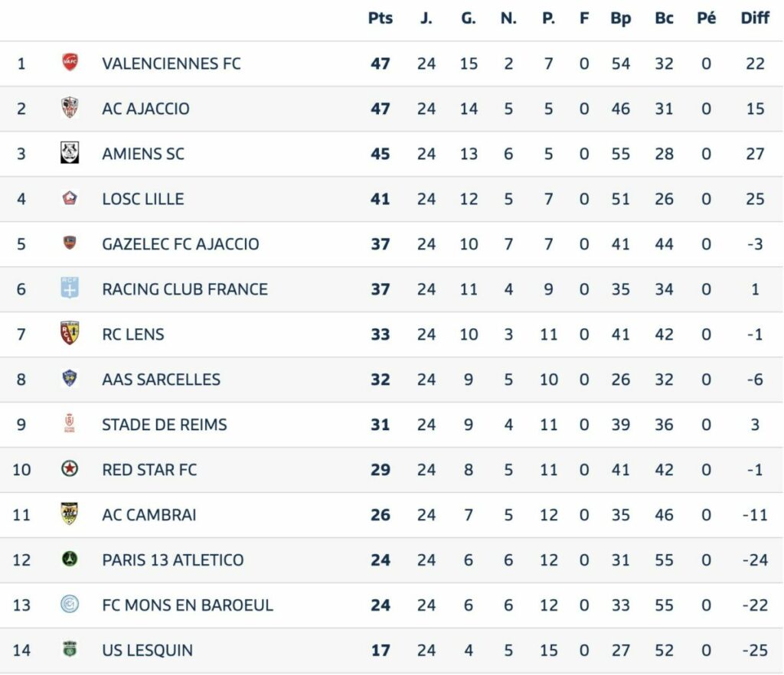
Task: Click the AC Ajaccio team logo
Action: pos(70,107)
